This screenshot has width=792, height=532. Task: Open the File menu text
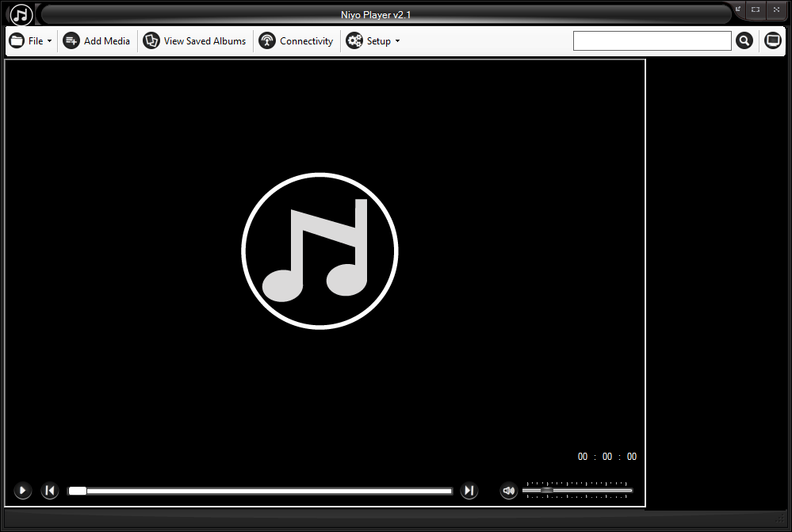pos(36,41)
